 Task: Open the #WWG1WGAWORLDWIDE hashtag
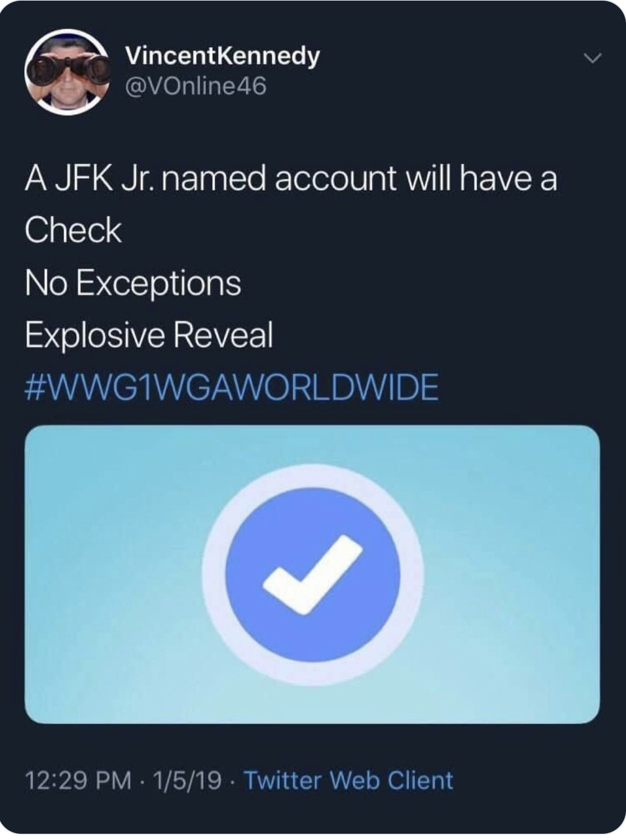232,388
